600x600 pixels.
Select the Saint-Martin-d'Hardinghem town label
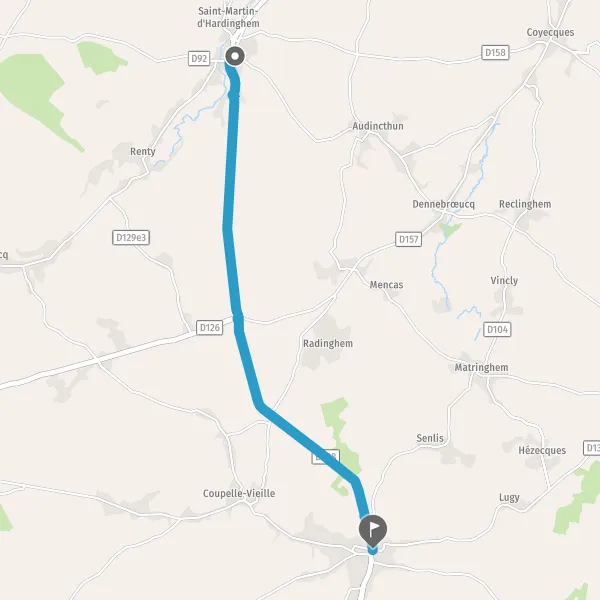[228, 17]
